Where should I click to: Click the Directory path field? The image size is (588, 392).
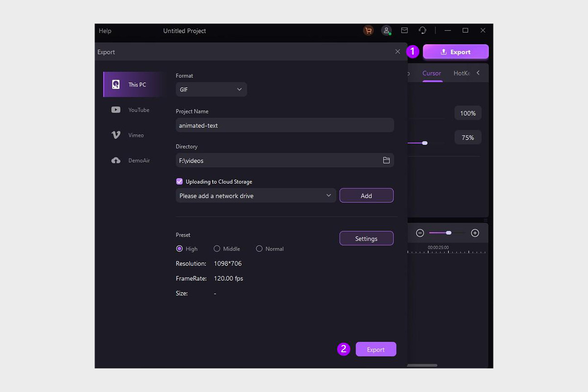[x=285, y=160]
